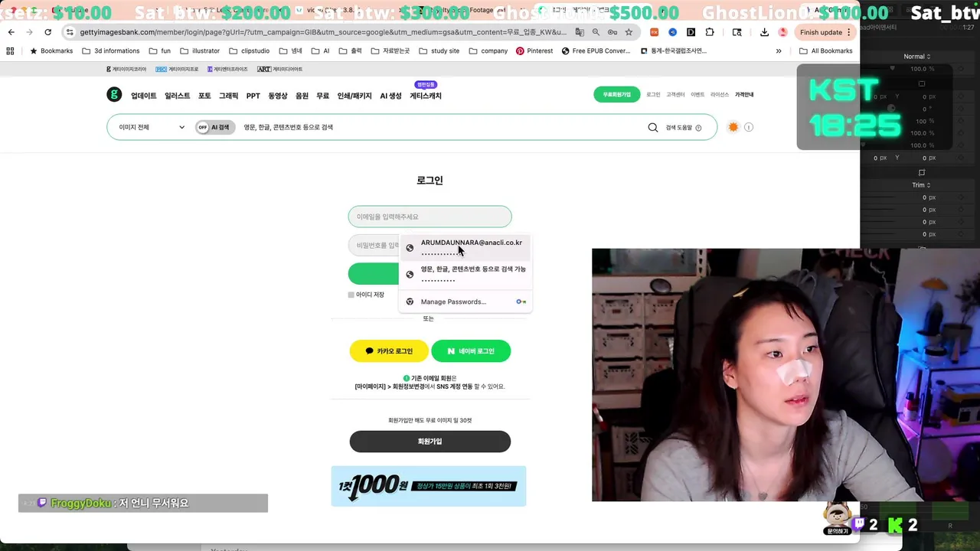
Task: Open the clipstudio bookmark folder
Action: [250, 51]
